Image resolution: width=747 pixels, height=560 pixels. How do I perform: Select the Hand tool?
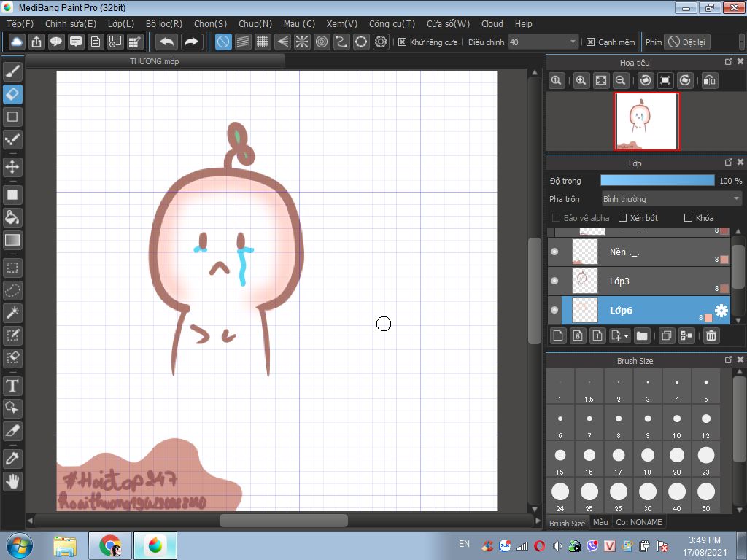12,481
